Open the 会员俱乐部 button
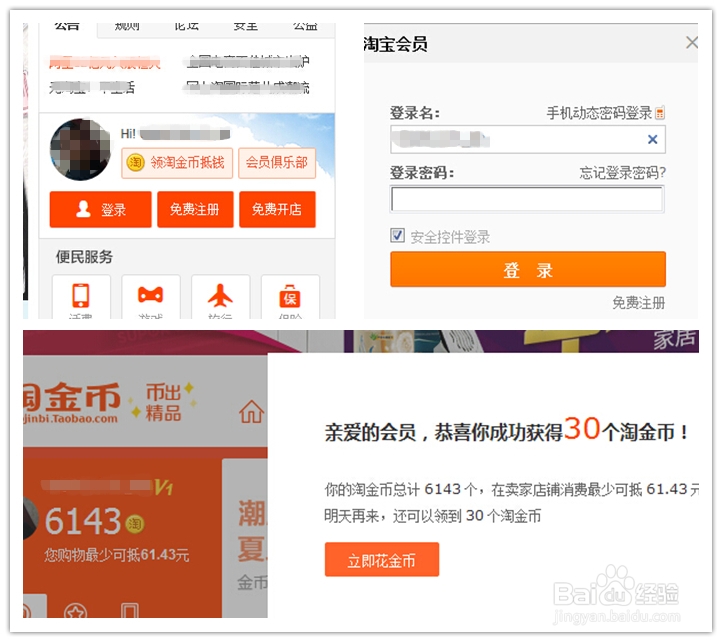Viewport: 722px width, 642px height. click(x=277, y=163)
